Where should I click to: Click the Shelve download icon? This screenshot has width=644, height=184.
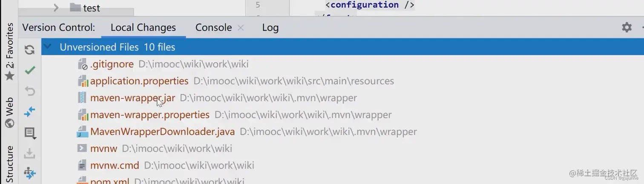(x=29, y=153)
